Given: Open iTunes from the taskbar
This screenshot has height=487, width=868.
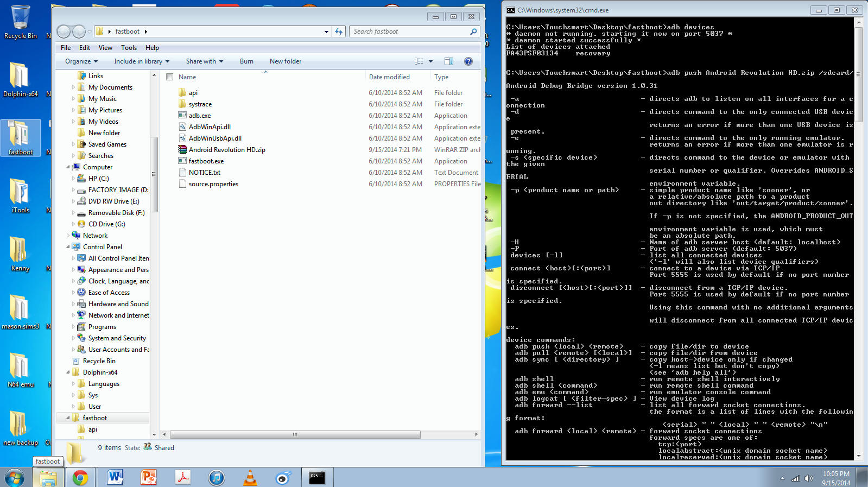Looking at the screenshot, I should click(216, 478).
